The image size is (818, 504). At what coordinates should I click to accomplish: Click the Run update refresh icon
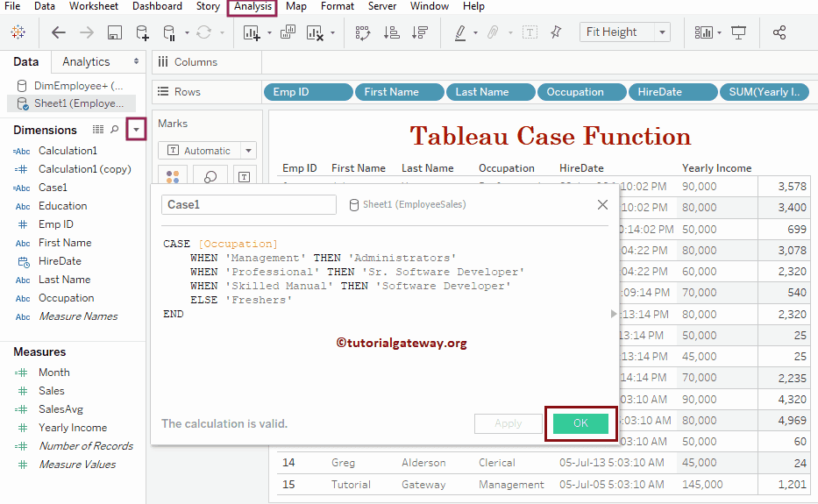pyautogui.click(x=204, y=33)
